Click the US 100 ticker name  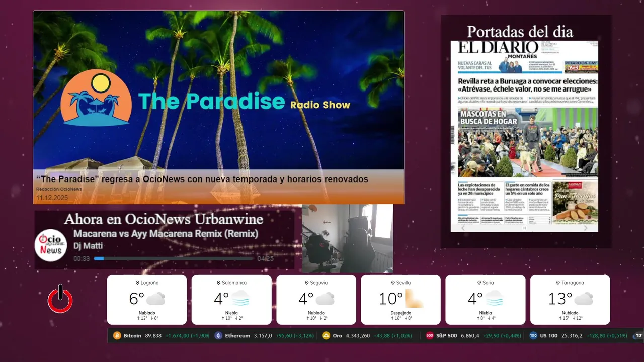click(x=549, y=336)
